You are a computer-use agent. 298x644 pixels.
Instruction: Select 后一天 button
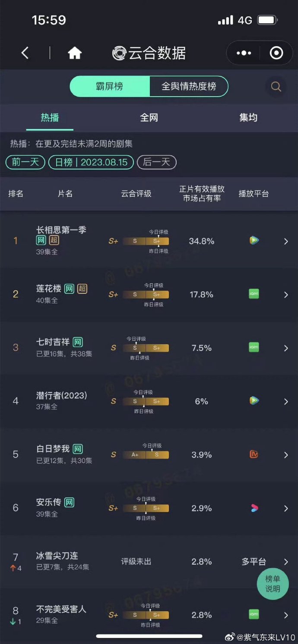(156, 162)
